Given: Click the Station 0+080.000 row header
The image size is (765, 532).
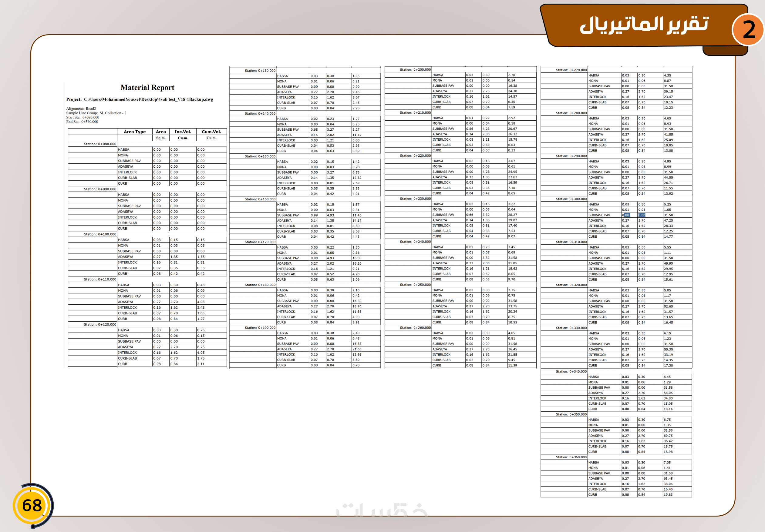Looking at the screenshot, I should pos(100,144).
